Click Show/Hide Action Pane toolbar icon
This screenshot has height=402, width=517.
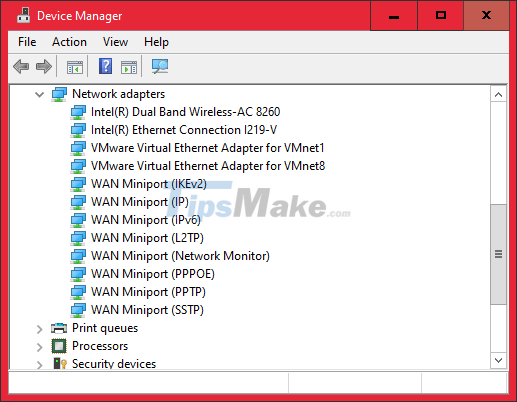pyautogui.click(x=129, y=67)
